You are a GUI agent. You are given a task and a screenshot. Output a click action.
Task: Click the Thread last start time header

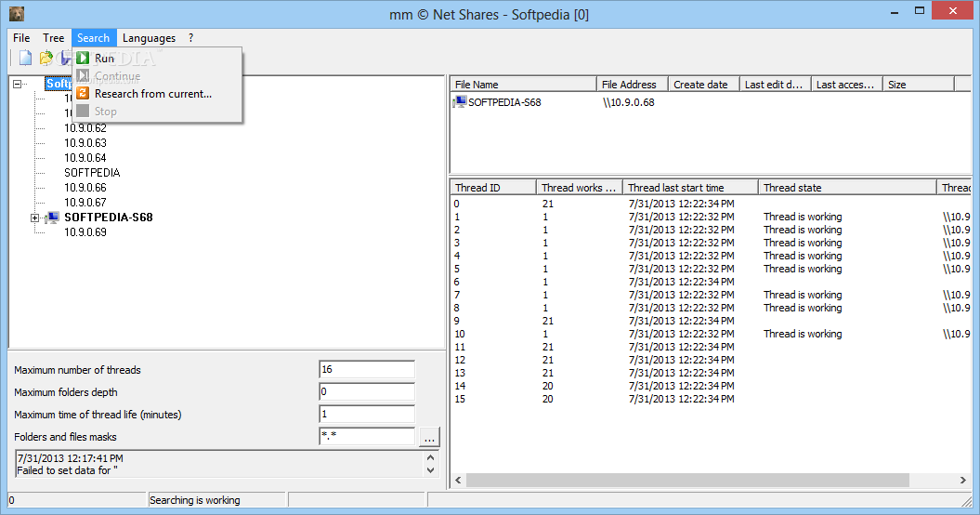(690, 188)
